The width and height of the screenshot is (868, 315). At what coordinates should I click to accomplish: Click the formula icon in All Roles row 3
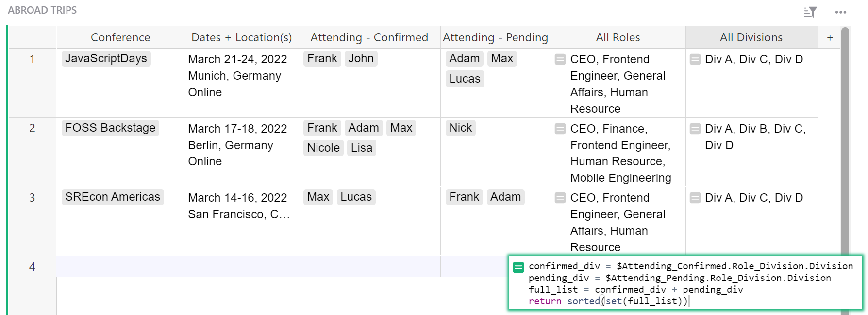(560, 198)
